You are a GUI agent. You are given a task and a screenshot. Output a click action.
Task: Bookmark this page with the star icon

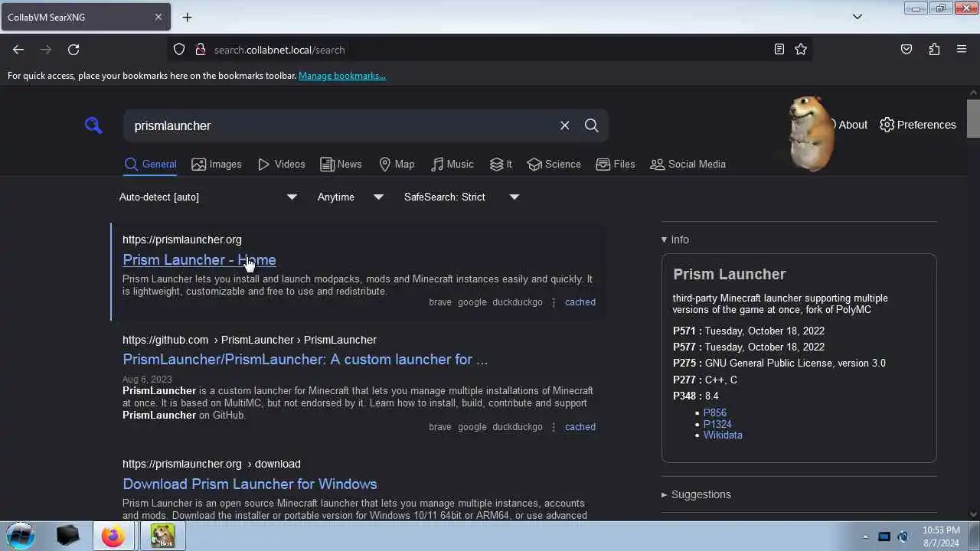click(x=801, y=50)
